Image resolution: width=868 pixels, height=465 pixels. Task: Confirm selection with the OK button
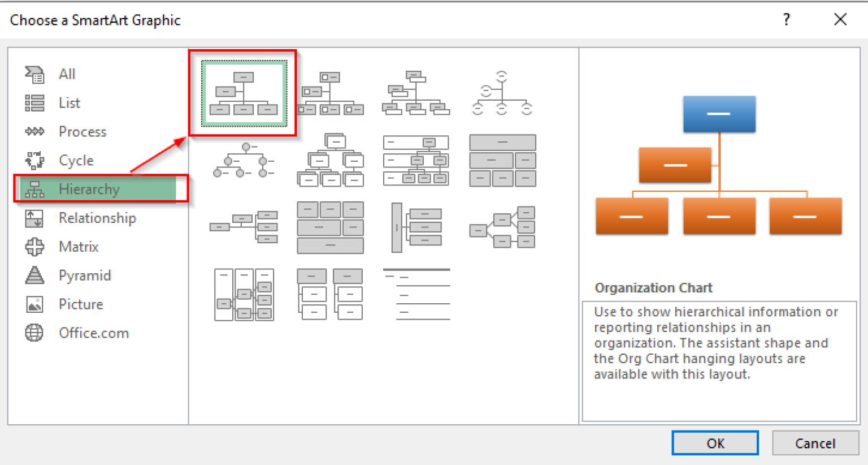click(x=715, y=443)
